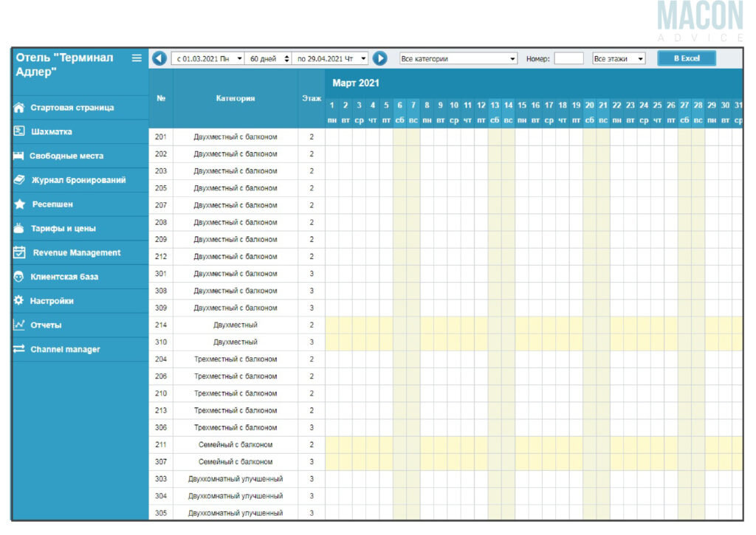This screenshot has width=756, height=535.
Task: Click the calendar icon for Revenue Management
Action: pyautogui.click(x=19, y=252)
